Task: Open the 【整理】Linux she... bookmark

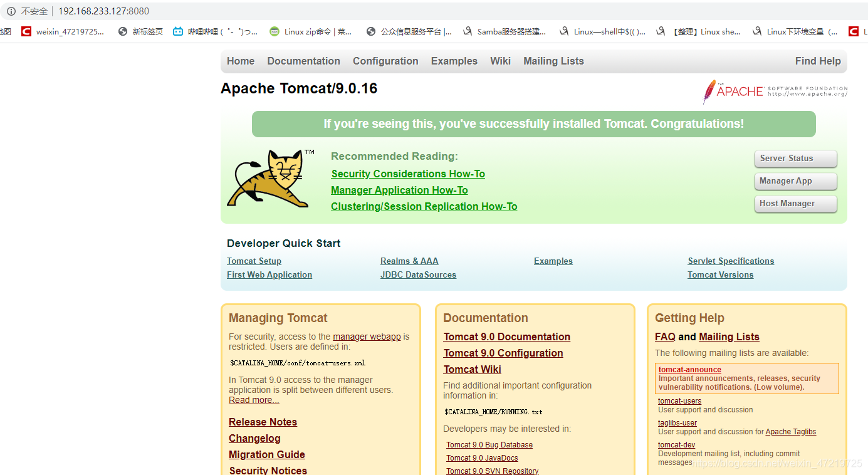Action: tap(699, 31)
